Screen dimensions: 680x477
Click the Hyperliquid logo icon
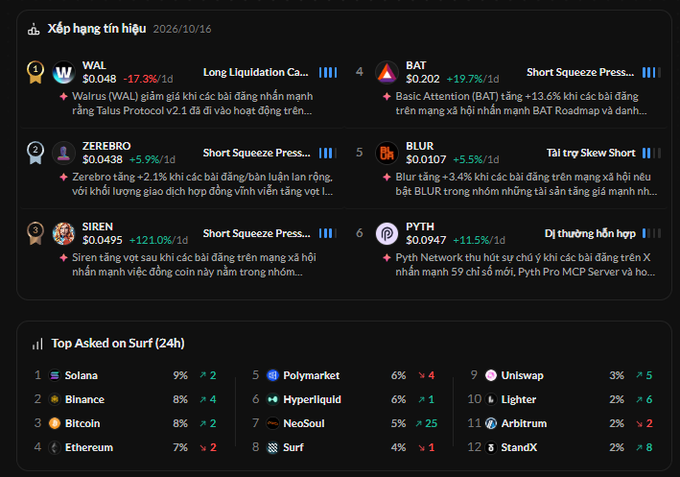[x=272, y=399]
